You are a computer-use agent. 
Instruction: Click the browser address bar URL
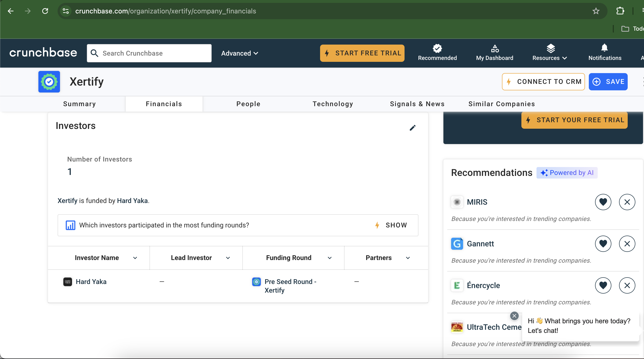pos(166,11)
